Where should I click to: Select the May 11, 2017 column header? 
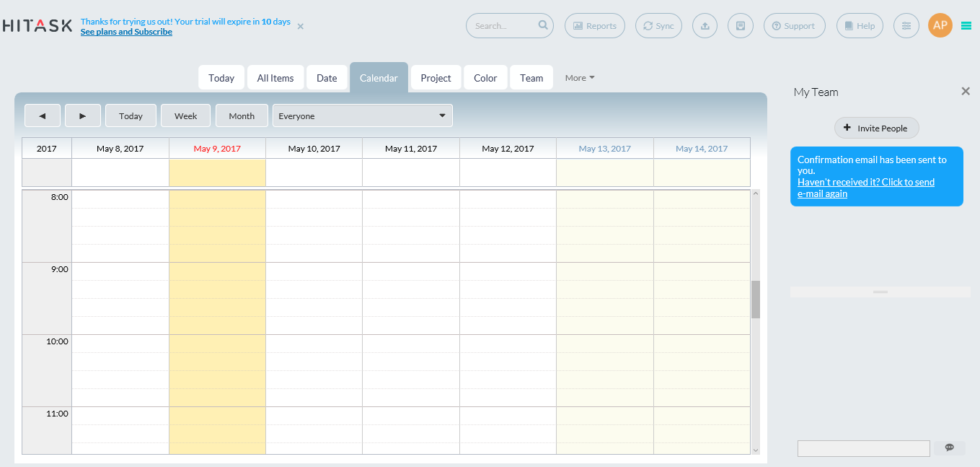411,149
